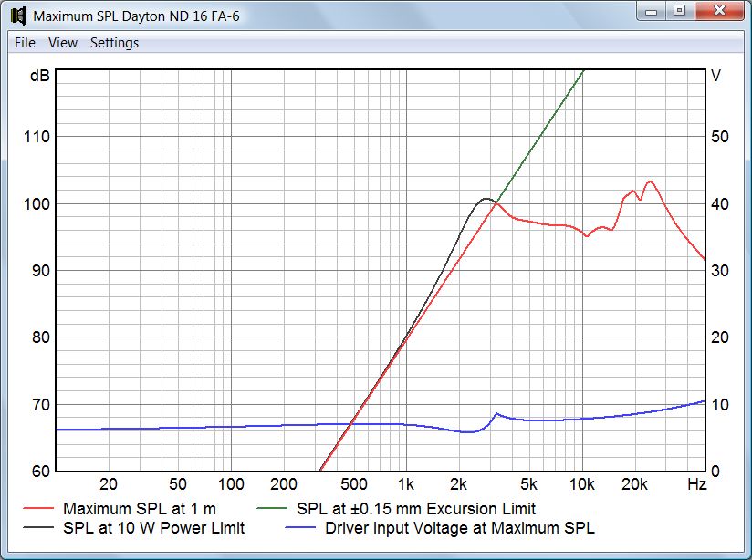Image resolution: width=752 pixels, height=560 pixels.
Task: Click the 100 frequency axis label
Action: pyautogui.click(x=231, y=484)
